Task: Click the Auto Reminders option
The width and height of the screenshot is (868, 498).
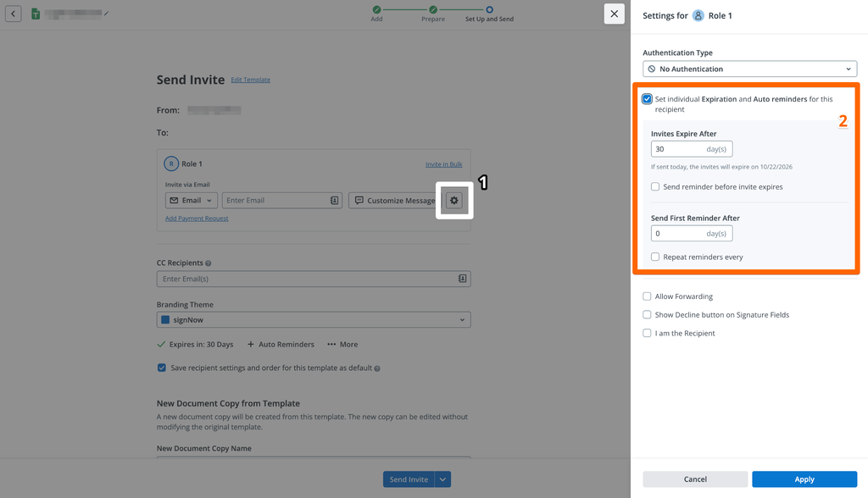Action: (281, 344)
